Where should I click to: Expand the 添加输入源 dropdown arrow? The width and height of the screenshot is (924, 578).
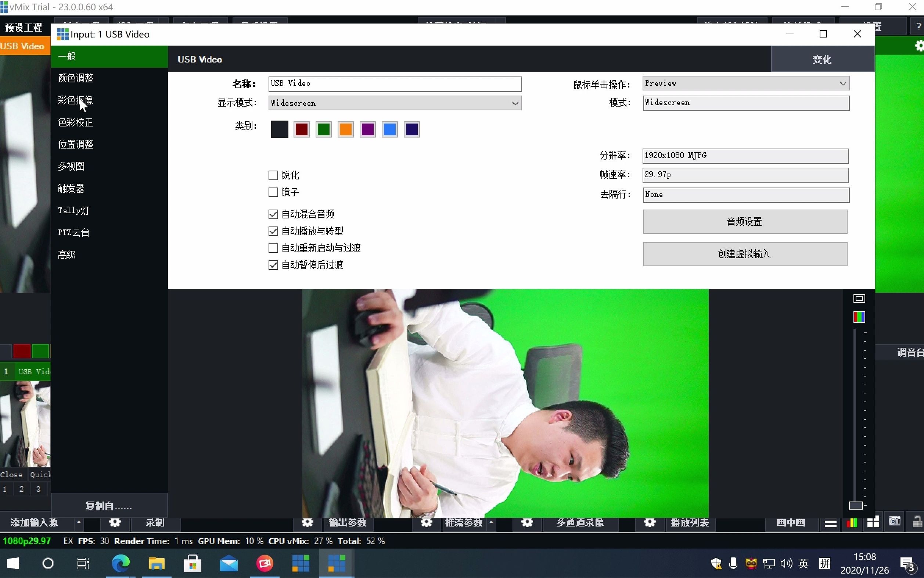click(x=79, y=522)
